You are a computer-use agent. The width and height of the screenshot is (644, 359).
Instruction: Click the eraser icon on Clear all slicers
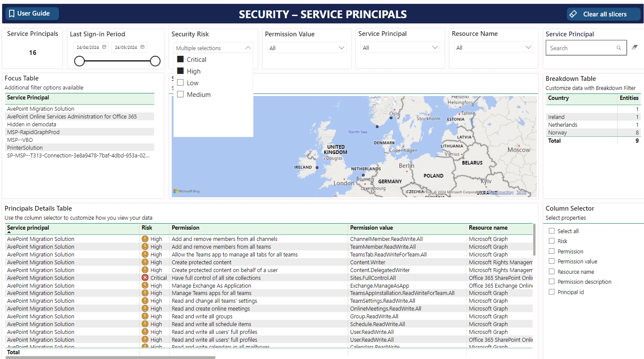point(573,14)
